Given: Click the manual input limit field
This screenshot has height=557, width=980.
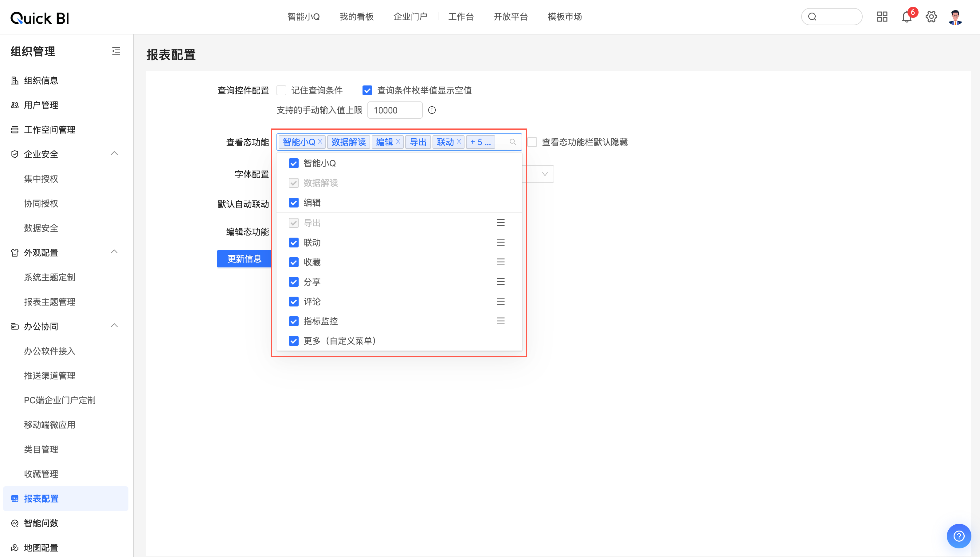Looking at the screenshot, I should point(394,110).
